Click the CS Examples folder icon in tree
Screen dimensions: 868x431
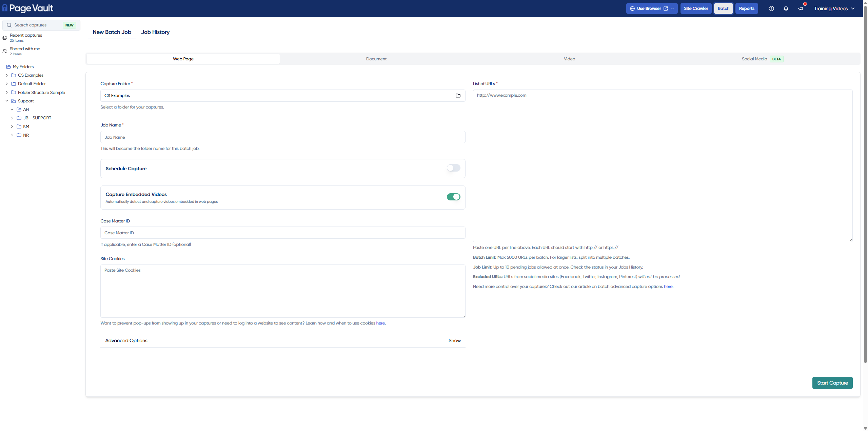point(14,75)
